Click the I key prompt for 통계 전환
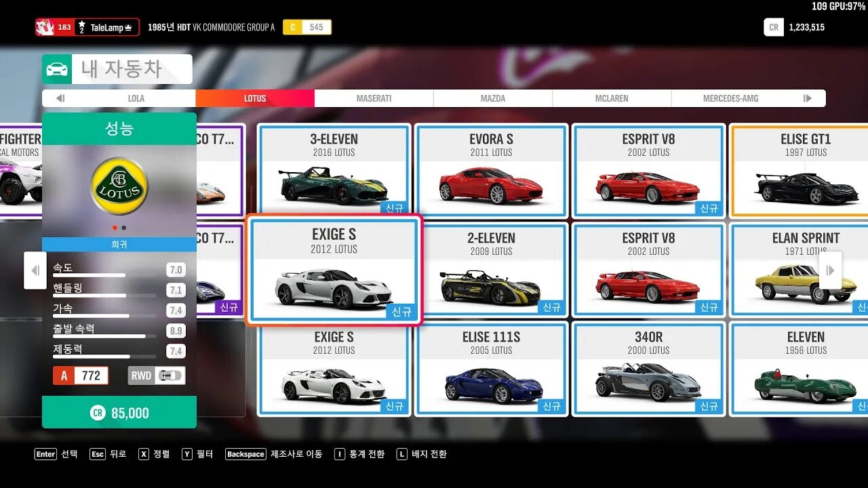 pos(340,454)
